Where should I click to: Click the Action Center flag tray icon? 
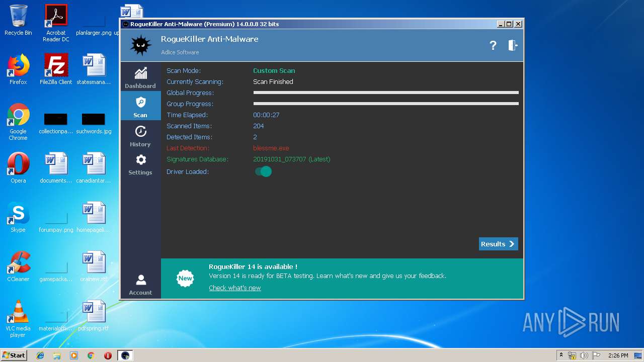596,355
